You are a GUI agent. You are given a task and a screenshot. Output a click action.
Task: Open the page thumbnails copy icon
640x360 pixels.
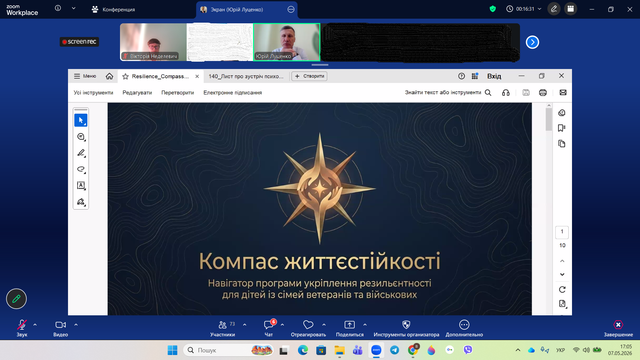(x=562, y=144)
